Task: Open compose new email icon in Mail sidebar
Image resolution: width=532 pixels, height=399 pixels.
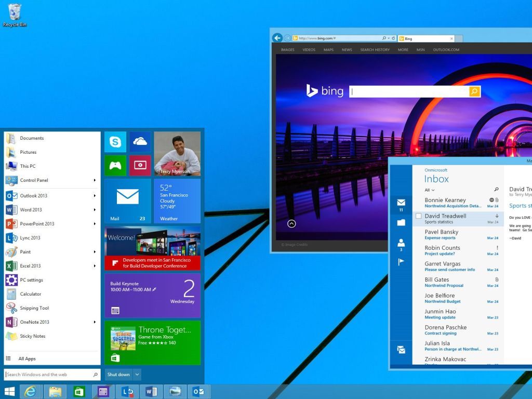Action: 401,350
